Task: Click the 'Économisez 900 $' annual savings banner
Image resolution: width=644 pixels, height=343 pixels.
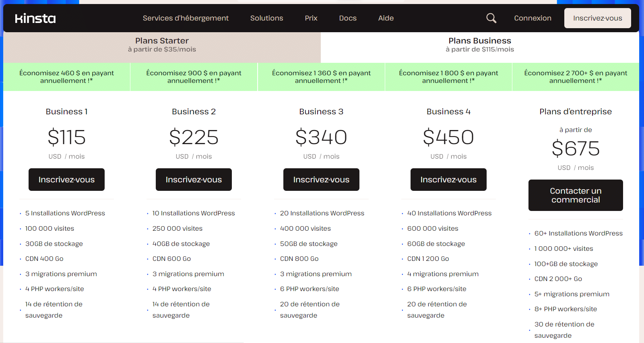Action: click(x=194, y=77)
